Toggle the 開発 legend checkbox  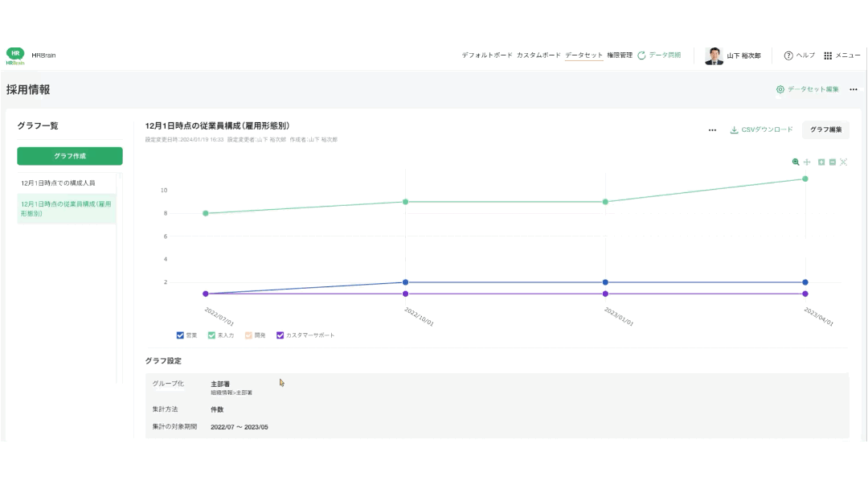click(x=248, y=335)
